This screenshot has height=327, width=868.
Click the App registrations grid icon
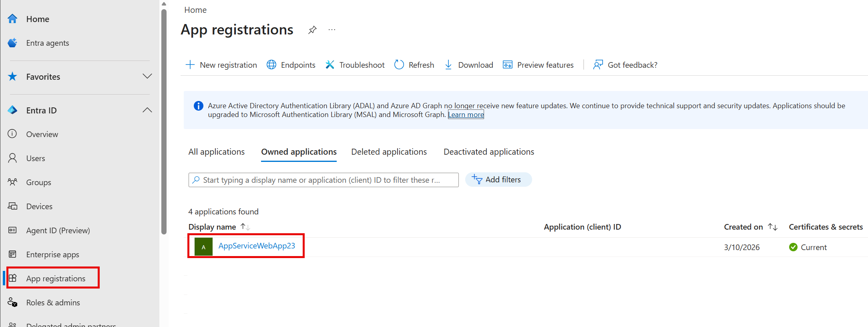point(12,278)
